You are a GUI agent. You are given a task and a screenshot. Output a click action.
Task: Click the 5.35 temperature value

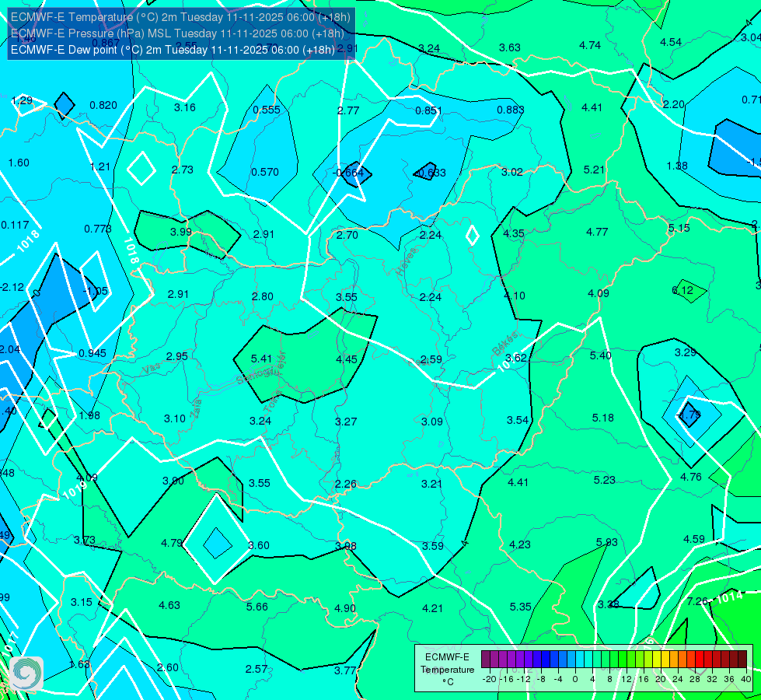[520, 607]
